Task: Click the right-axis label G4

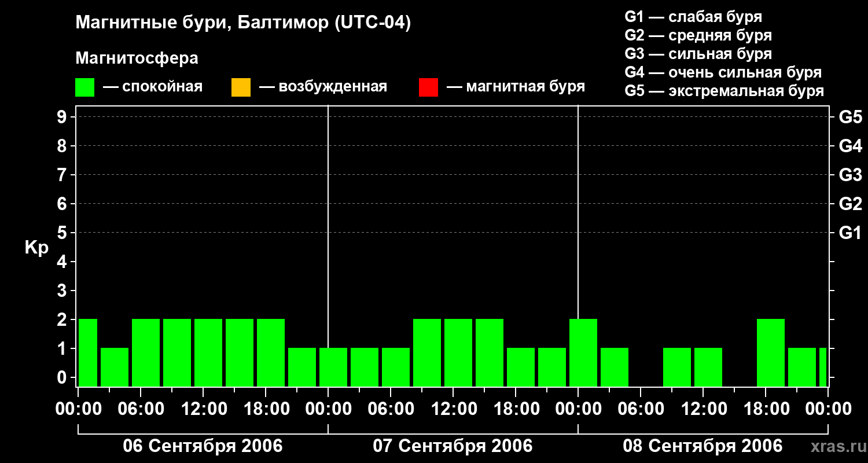Action: click(850, 146)
